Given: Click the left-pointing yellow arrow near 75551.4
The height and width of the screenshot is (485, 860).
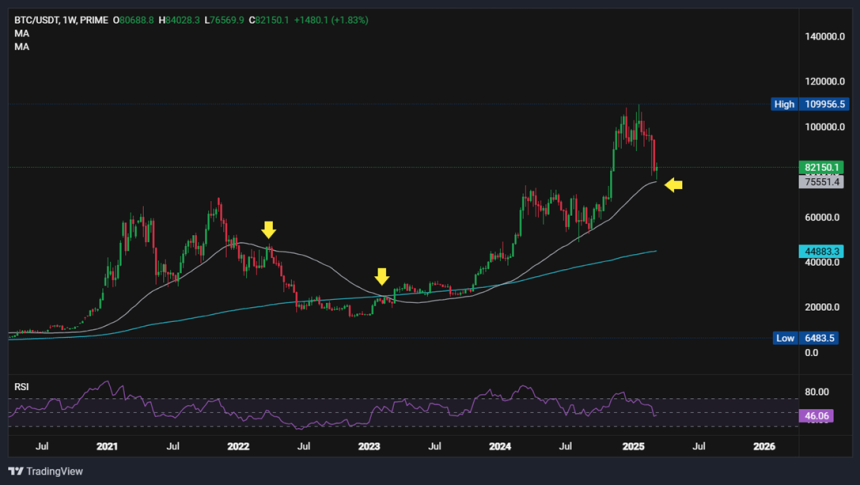Looking at the screenshot, I should point(674,185).
